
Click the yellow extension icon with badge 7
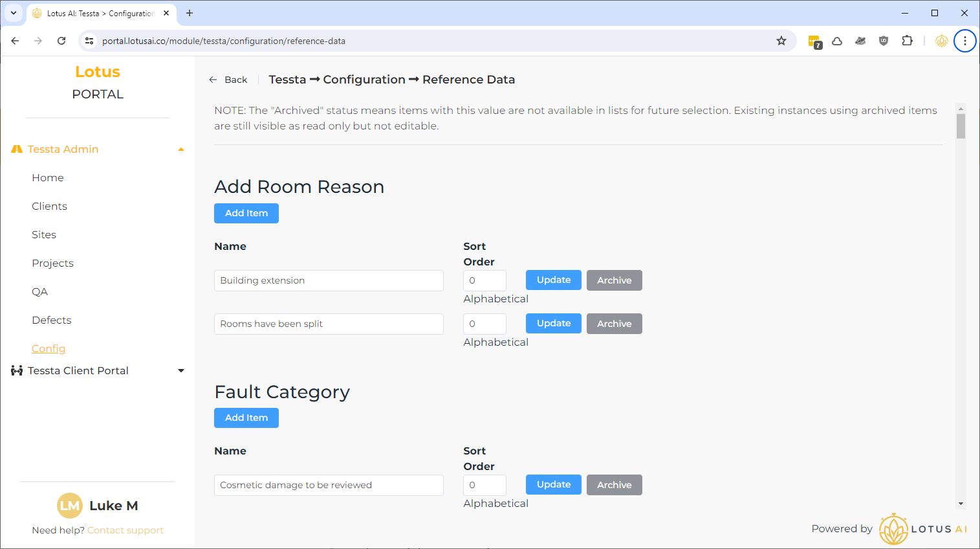(814, 41)
